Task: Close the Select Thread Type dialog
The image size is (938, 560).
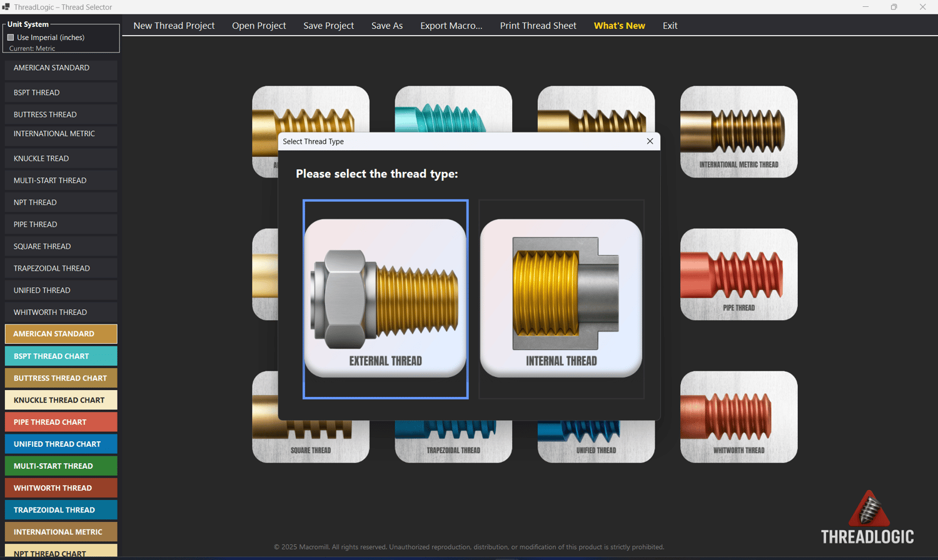Action: [x=650, y=141]
